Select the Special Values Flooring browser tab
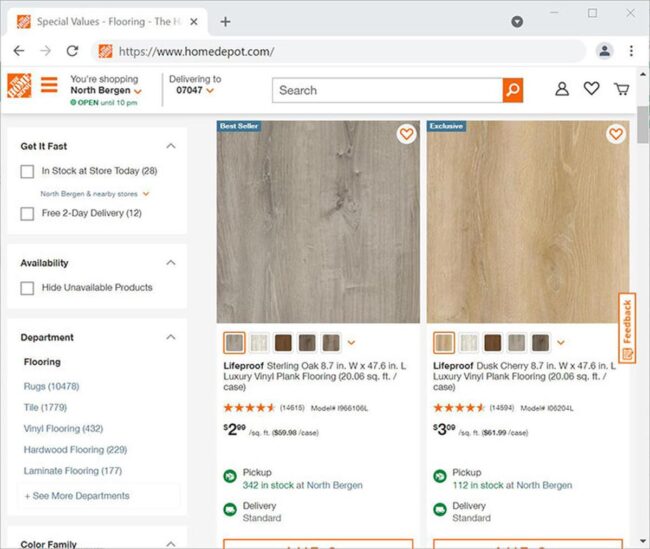This screenshot has width=650, height=549. click(x=107, y=22)
